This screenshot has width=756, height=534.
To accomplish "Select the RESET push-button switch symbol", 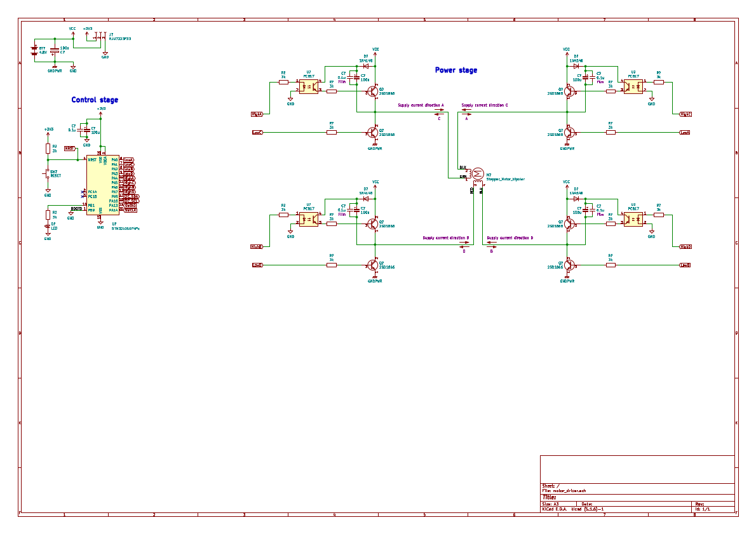I will click(x=48, y=173).
